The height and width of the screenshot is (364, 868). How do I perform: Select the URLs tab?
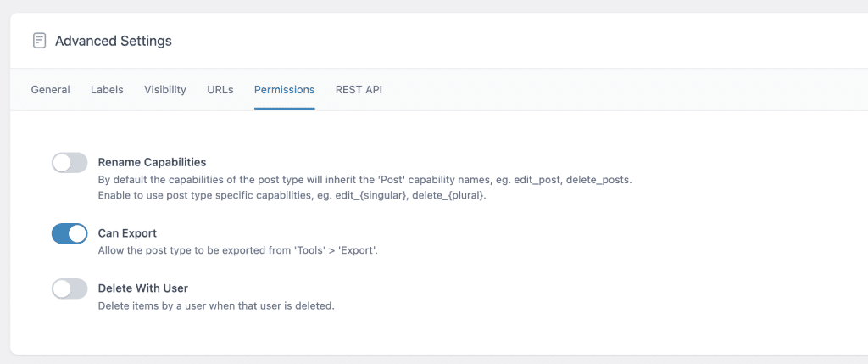[220, 90]
